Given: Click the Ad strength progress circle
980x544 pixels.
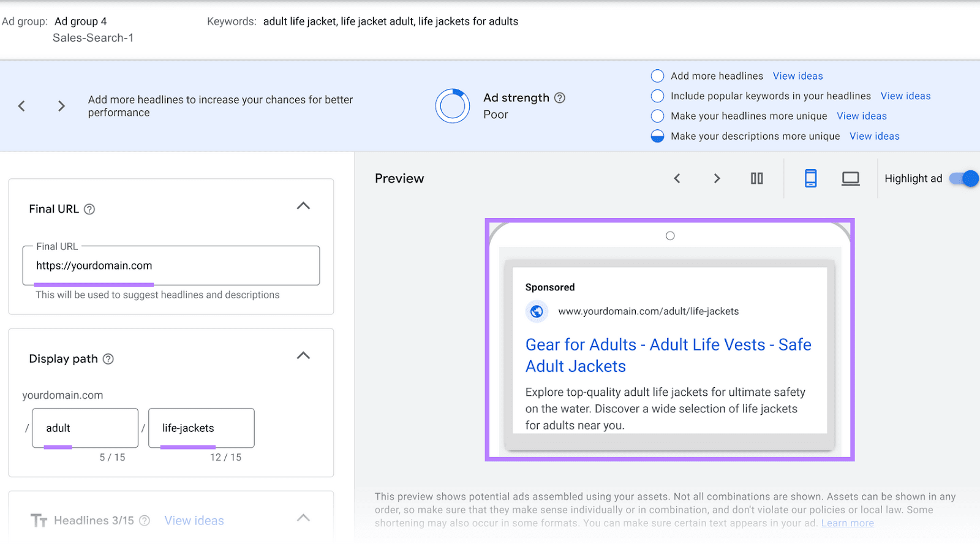Looking at the screenshot, I should [453, 105].
